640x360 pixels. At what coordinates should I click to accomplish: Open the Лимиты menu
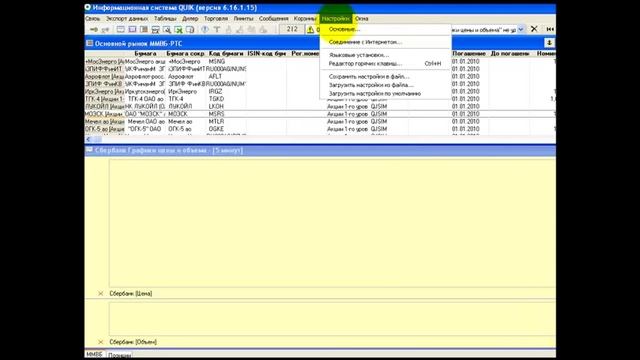point(244,19)
